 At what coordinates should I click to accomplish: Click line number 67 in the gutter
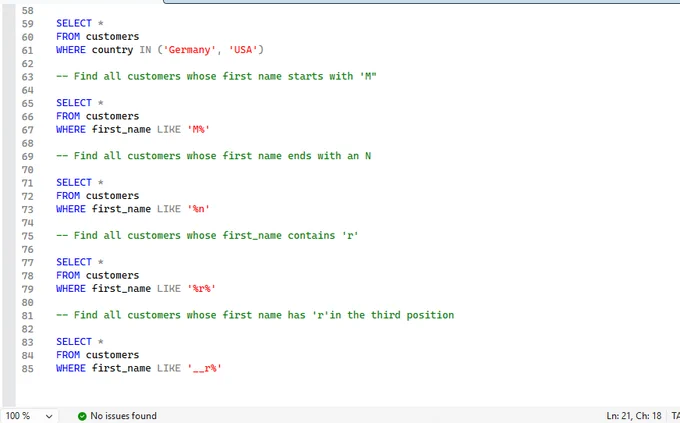[27, 130]
